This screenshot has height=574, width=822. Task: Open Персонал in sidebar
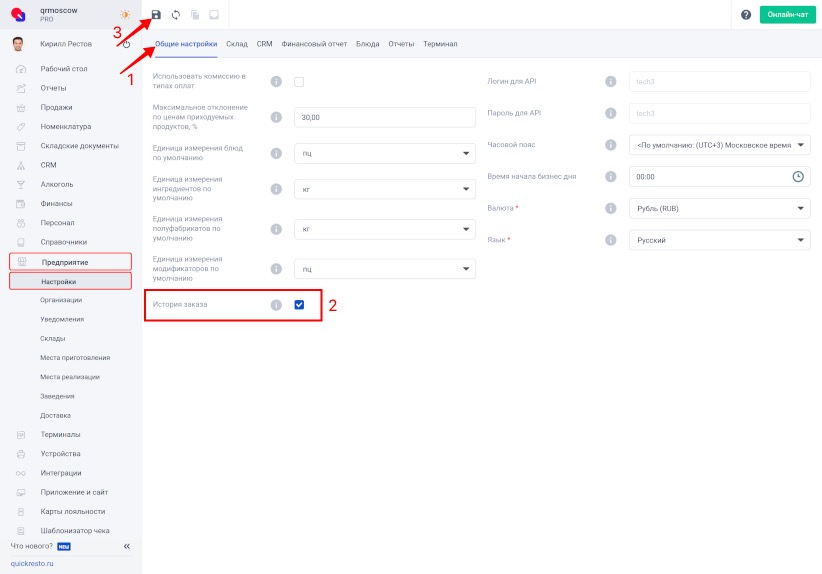57,223
